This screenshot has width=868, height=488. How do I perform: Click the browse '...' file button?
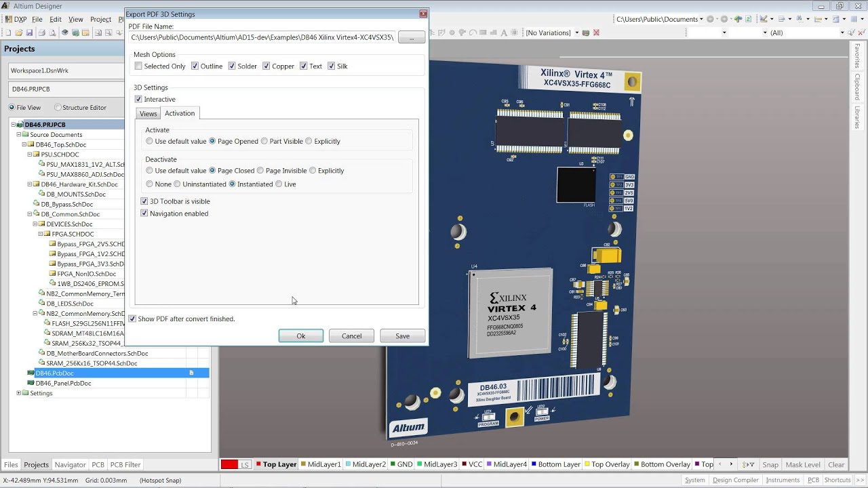(412, 38)
